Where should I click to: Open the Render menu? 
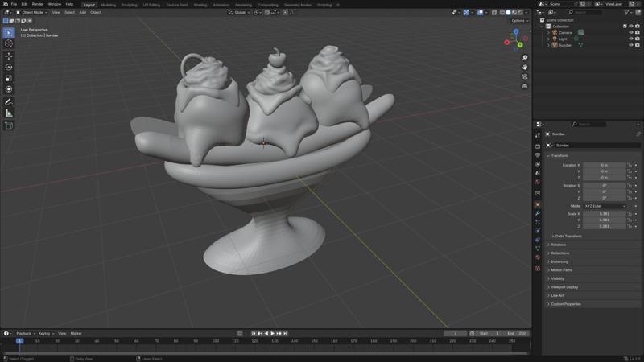pos(38,4)
